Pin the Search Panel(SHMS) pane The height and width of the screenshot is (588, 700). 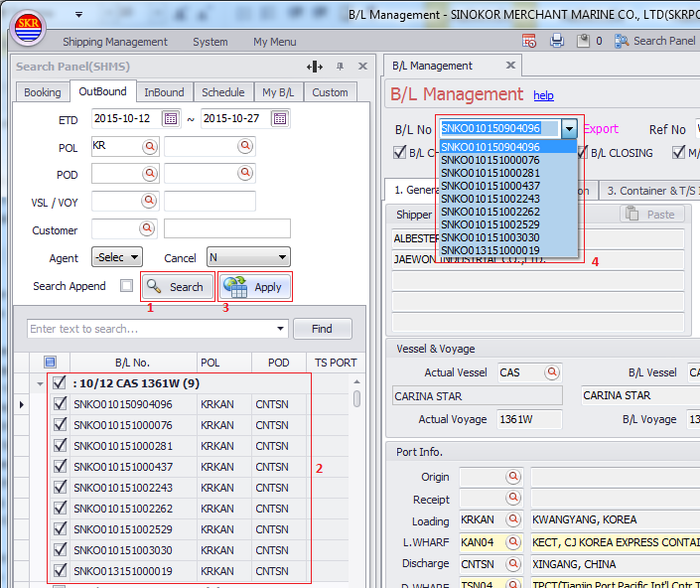(341, 67)
